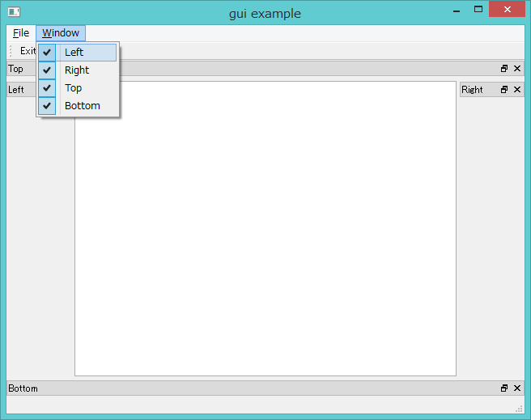The width and height of the screenshot is (531, 420).
Task: Uncheck Bottom in the Window menu
Action: 78,106
